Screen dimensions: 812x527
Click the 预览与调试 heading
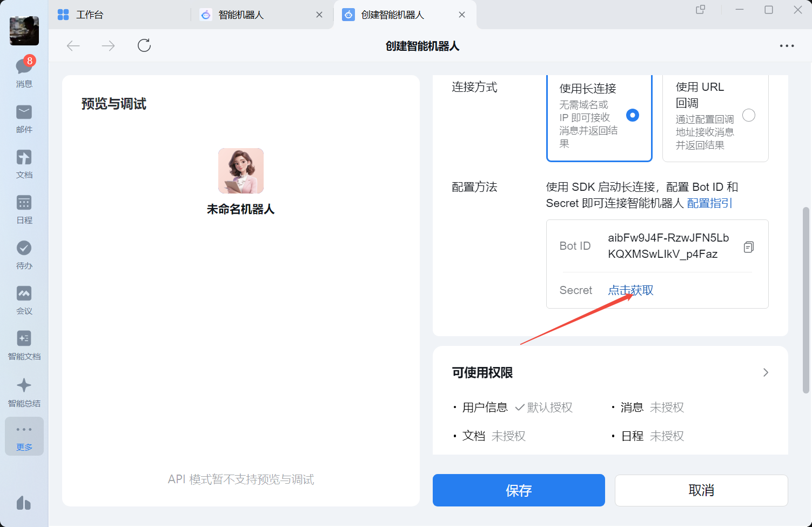[114, 104]
